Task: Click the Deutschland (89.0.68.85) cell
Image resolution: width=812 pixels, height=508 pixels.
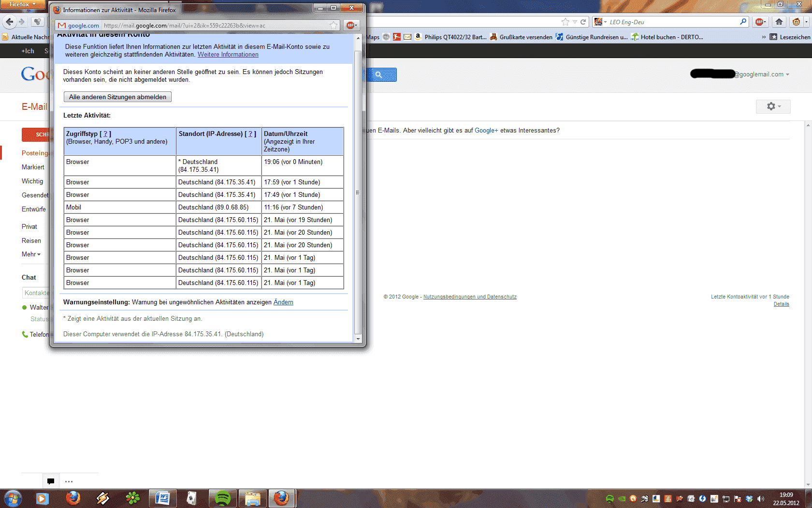Action: tap(219, 207)
